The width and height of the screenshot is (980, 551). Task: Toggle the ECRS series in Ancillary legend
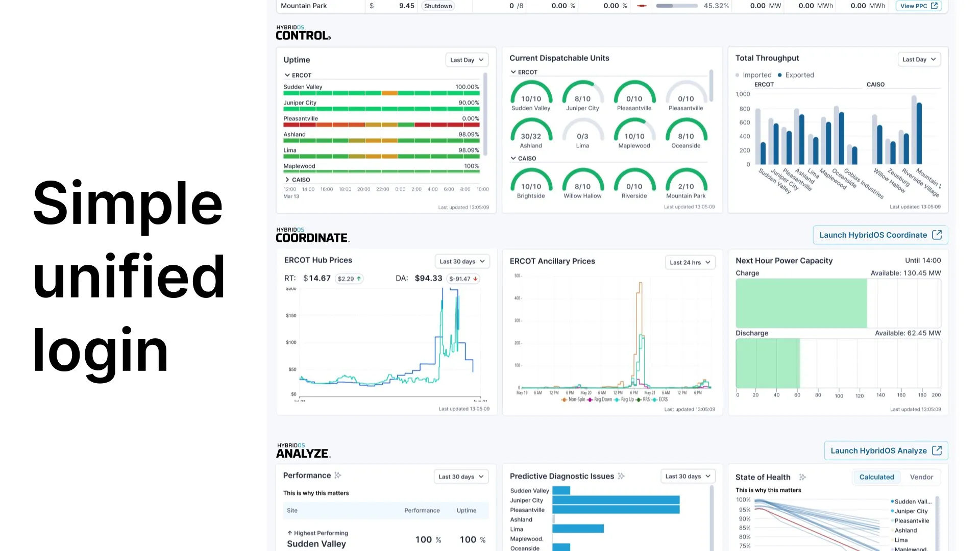660,399
